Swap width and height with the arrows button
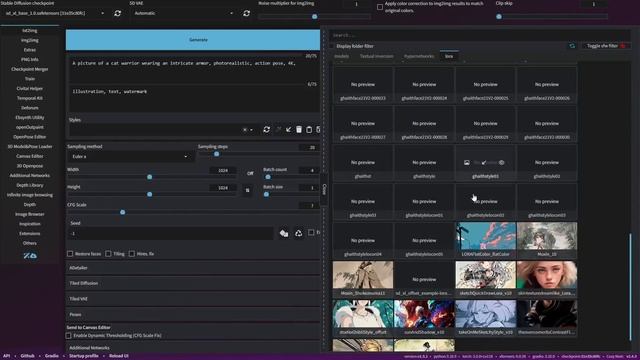640x360 pixels. [247, 190]
